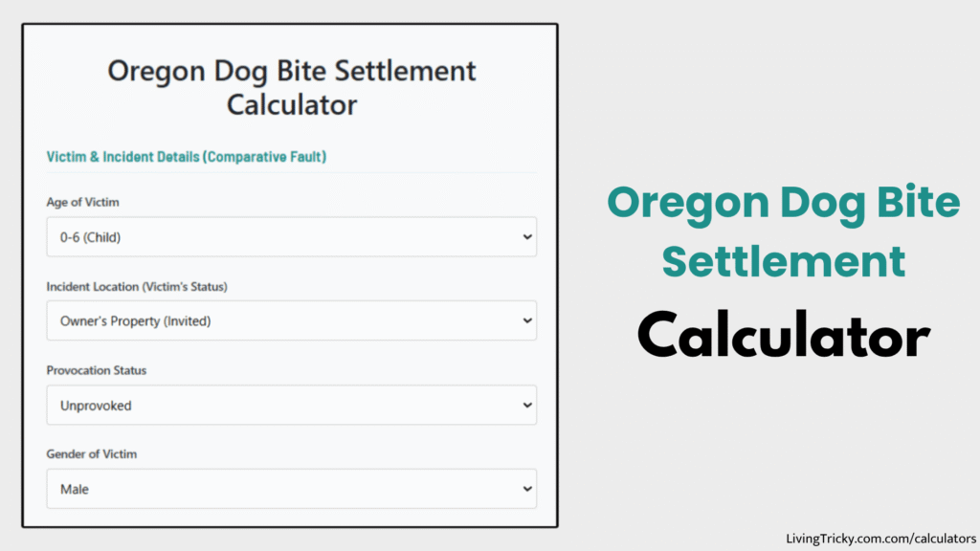Click the teal Oregon Dog Bite title graphic

pyautogui.click(x=784, y=232)
